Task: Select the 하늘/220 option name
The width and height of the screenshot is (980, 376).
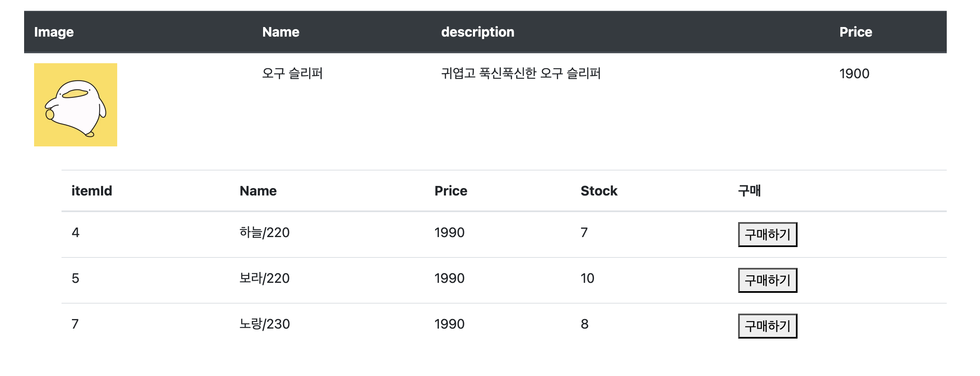Action: point(264,233)
